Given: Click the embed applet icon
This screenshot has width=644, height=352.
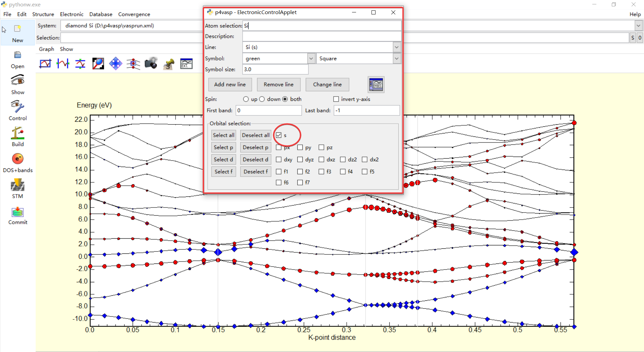Looking at the screenshot, I should (376, 85).
